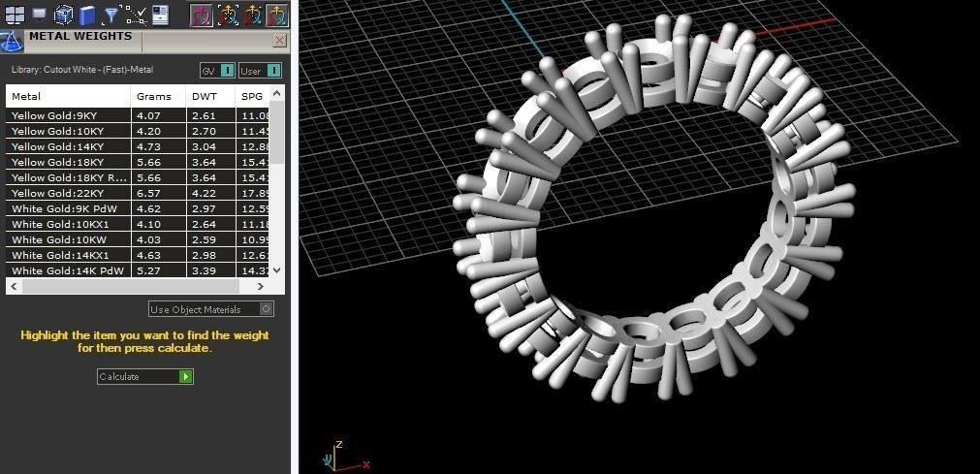Click the 2.61 DWT value
The image size is (980, 474).
click(x=205, y=115)
